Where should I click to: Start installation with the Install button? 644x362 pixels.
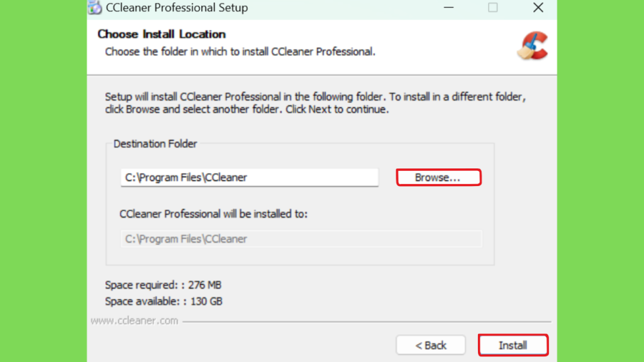pyautogui.click(x=513, y=345)
